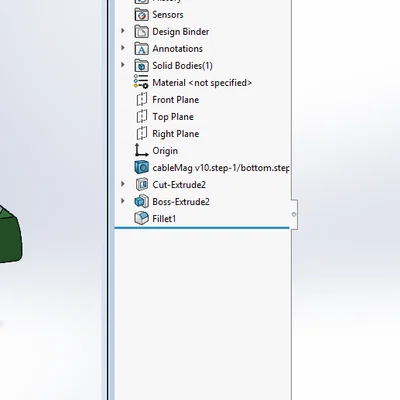Click the Origin axes icon

[x=141, y=150]
